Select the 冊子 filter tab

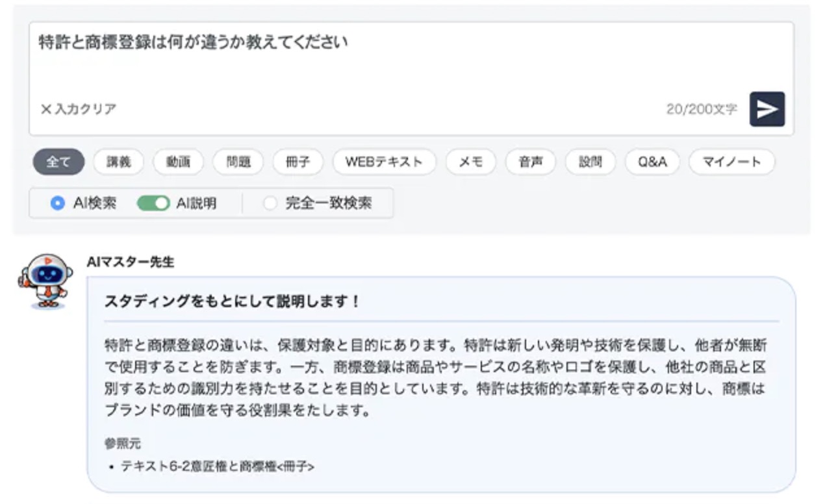pyautogui.click(x=298, y=162)
